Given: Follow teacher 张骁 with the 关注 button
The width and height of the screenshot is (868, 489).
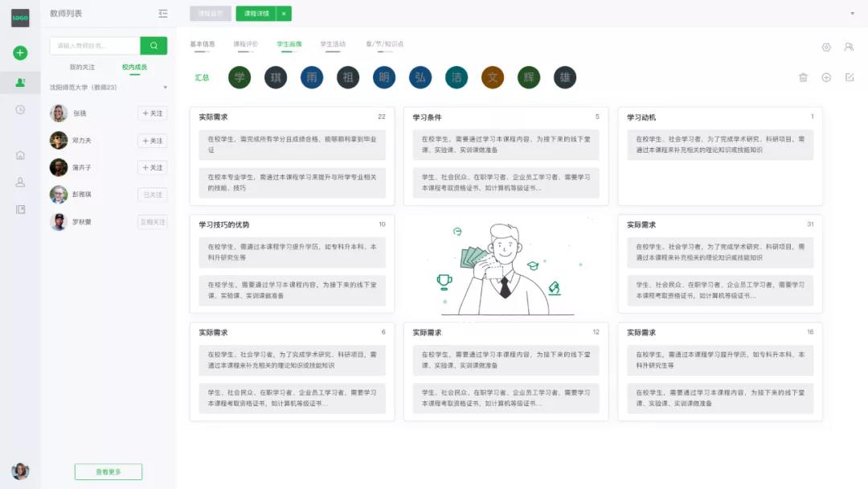Looking at the screenshot, I should 152,113.
